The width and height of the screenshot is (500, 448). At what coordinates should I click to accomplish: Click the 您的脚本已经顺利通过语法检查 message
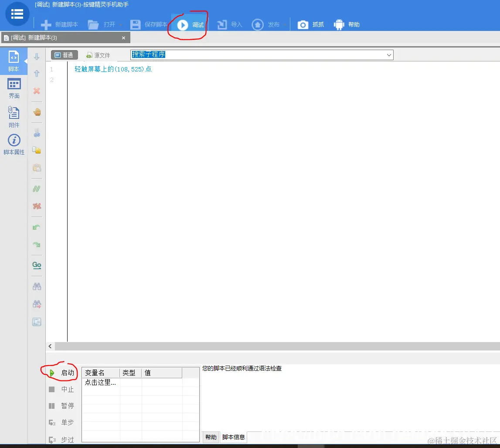242,369
